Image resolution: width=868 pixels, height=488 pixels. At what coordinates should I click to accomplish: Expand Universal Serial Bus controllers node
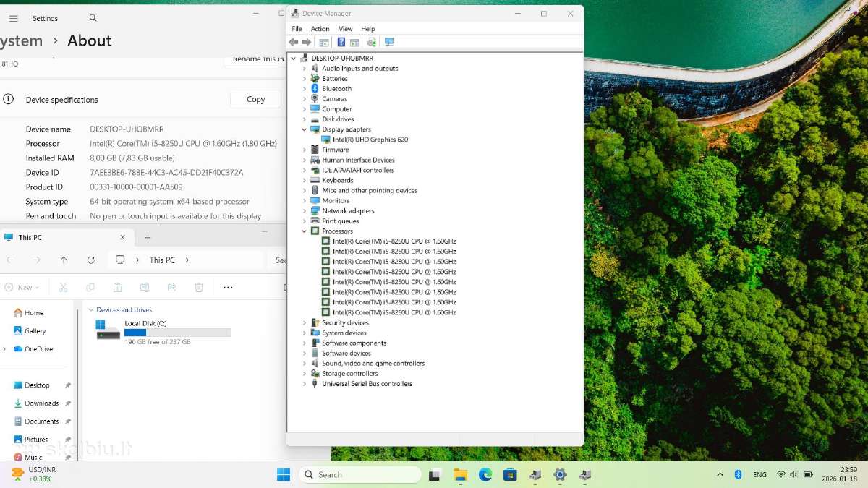[305, 384]
